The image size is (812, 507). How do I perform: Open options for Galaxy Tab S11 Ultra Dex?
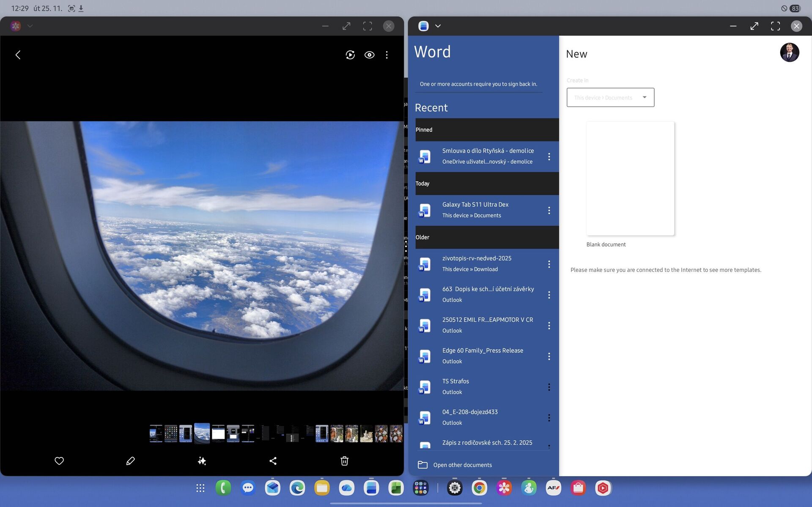(549, 210)
